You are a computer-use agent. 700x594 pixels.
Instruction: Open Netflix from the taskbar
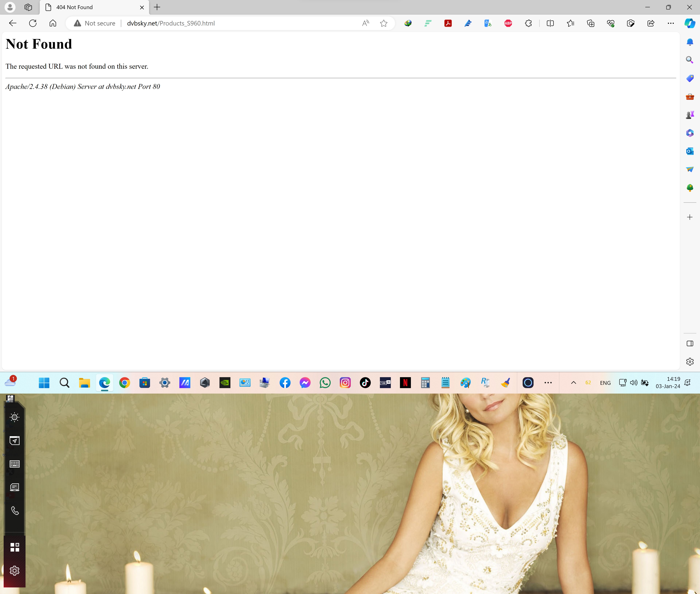(405, 382)
